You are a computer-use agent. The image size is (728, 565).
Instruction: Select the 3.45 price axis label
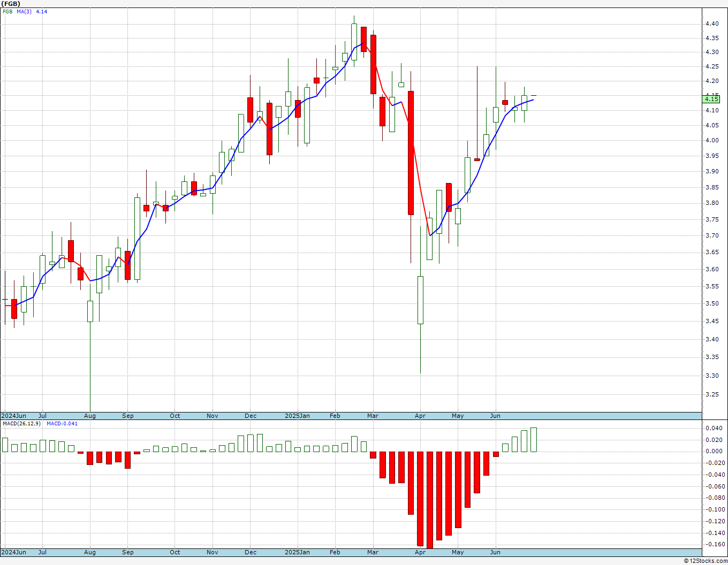click(712, 321)
